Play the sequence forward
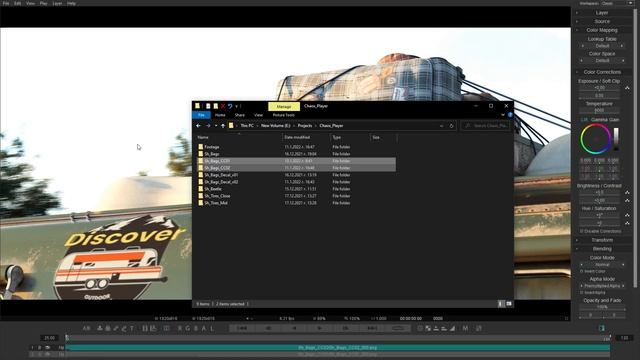 coord(320,328)
